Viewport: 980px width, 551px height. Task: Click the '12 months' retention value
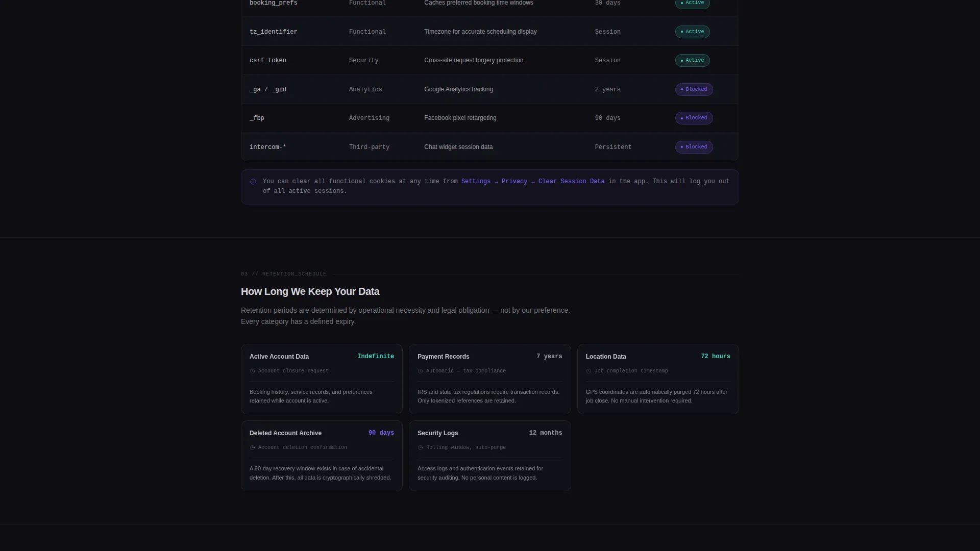coord(546,433)
